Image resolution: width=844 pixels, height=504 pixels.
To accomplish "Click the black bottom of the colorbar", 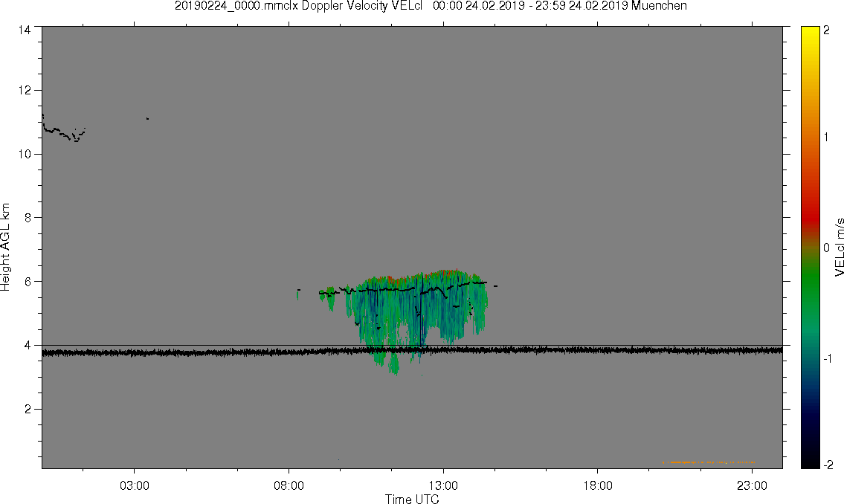I will [810, 462].
